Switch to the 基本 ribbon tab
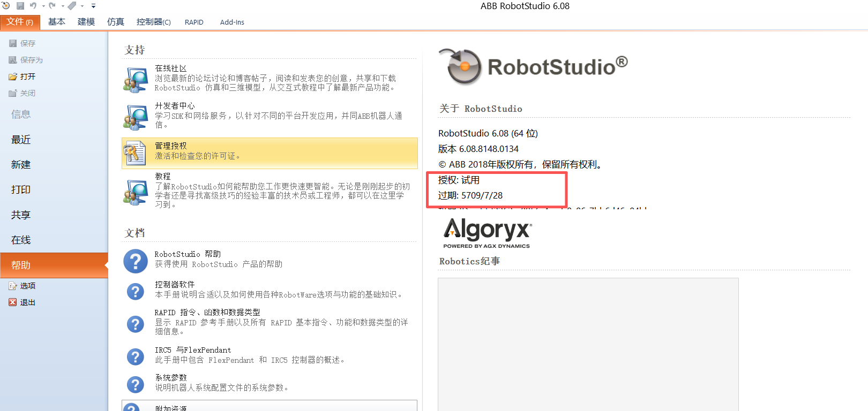 point(57,22)
